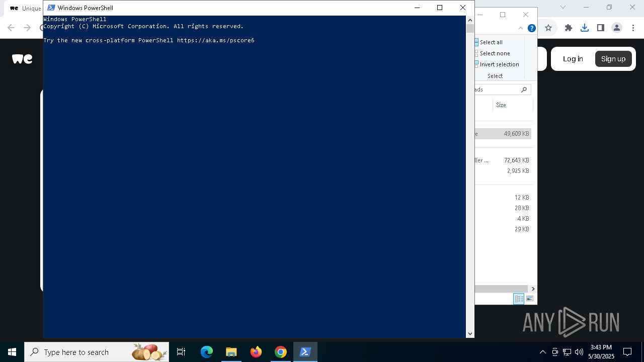Select the 12 KB file row
644x362 pixels.
click(x=503, y=198)
